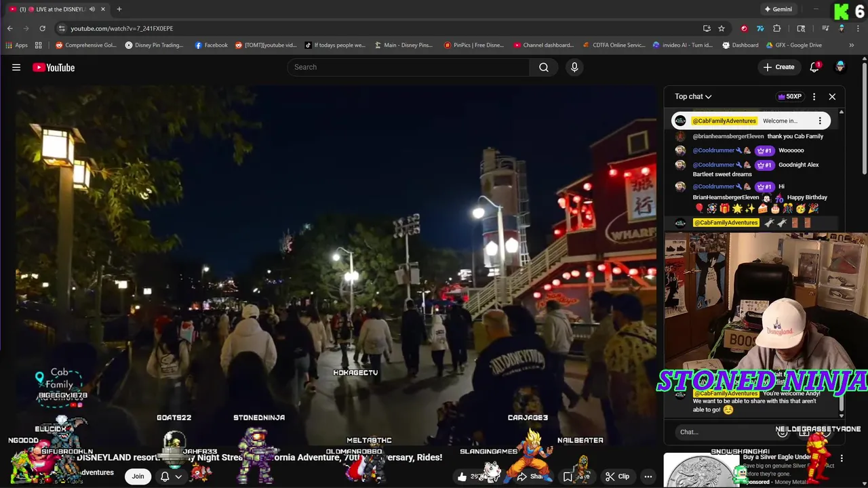Open the YouTube guide hamburger menu
Screen dimensions: 868x488
16,67
